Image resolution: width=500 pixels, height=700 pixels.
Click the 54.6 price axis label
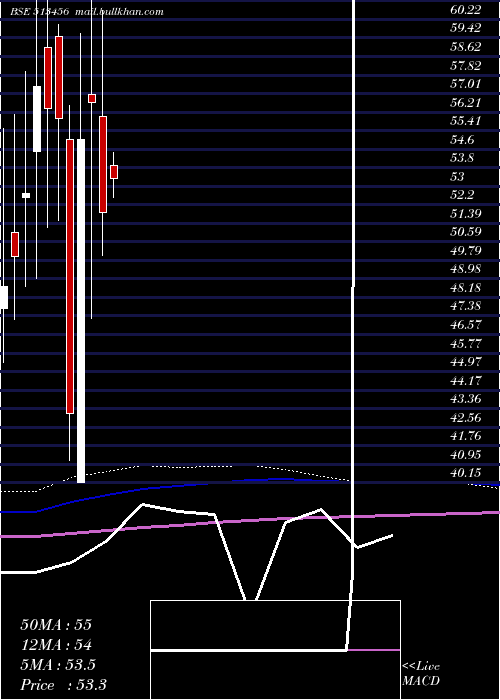point(462,140)
